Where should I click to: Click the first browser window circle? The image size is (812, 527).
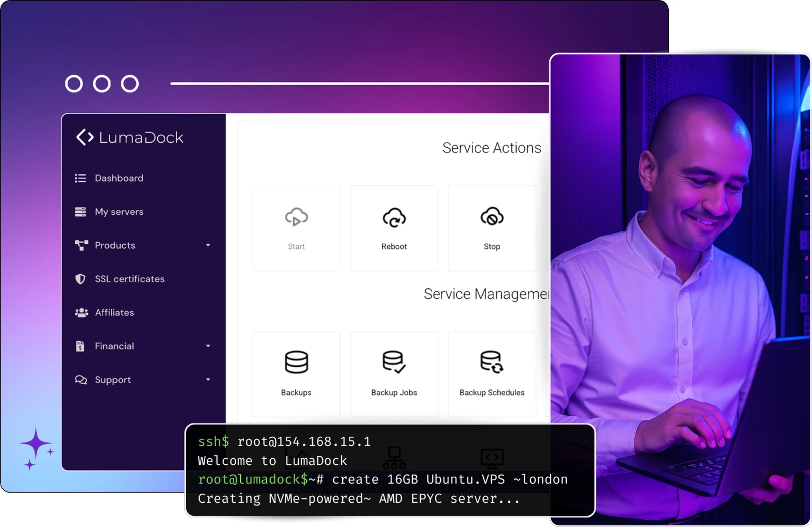point(73,83)
